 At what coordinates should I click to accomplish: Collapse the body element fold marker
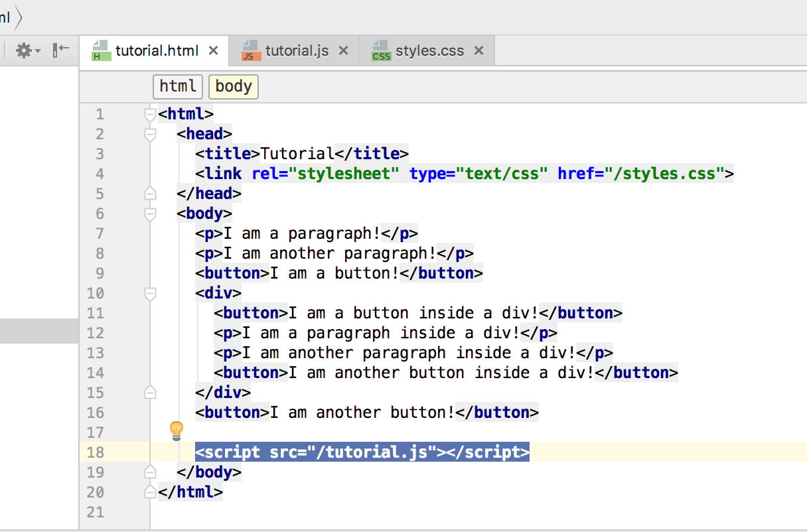pos(149,213)
